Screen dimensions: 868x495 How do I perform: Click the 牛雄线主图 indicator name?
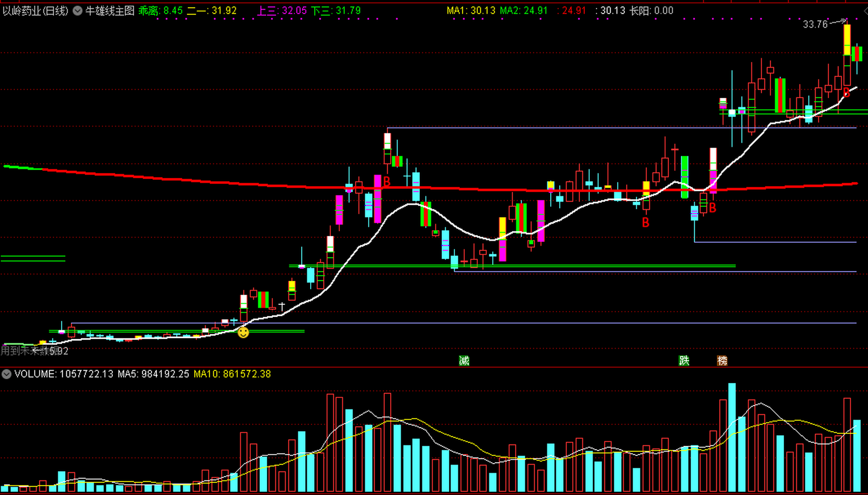110,11
